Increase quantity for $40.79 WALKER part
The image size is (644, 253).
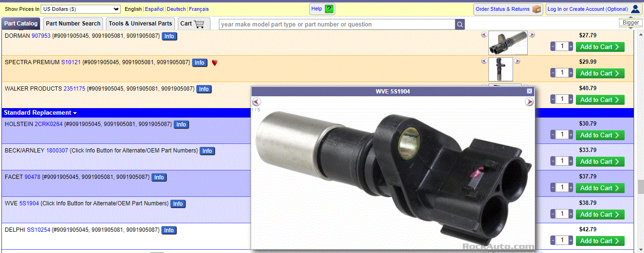tap(571, 100)
